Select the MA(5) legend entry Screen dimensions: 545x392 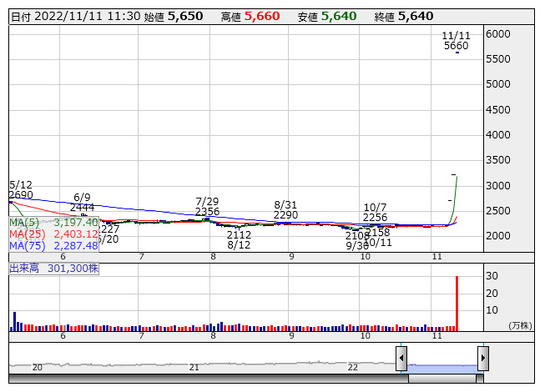pyautogui.click(x=53, y=223)
